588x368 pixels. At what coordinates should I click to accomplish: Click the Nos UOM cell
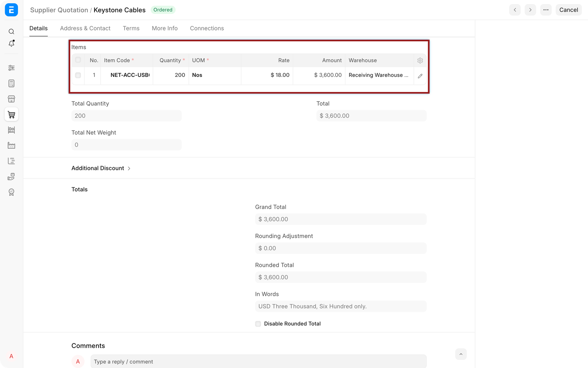[215, 75]
